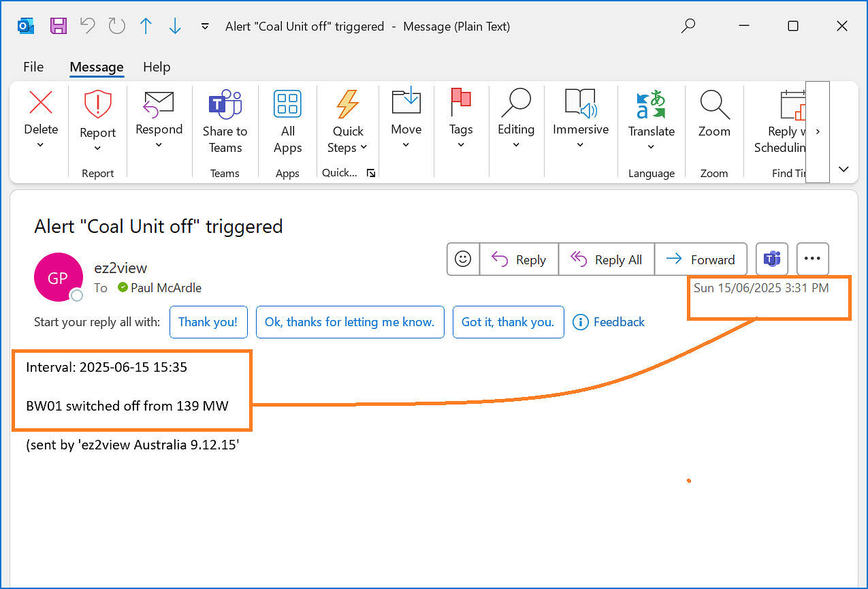This screenshot has height=589, width=868.
Task: Choose the 'Thank you!' suggested reply
Action: coord(208,322)
